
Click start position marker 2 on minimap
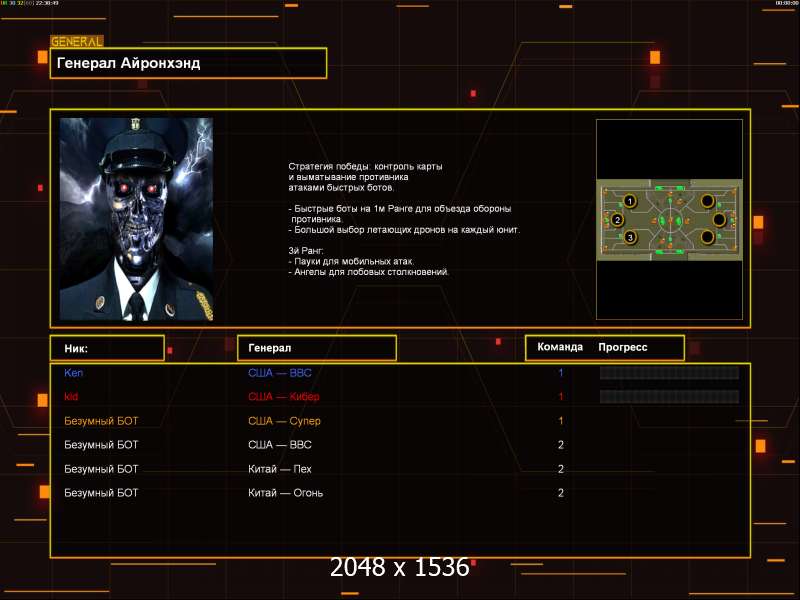click(617, 220)
